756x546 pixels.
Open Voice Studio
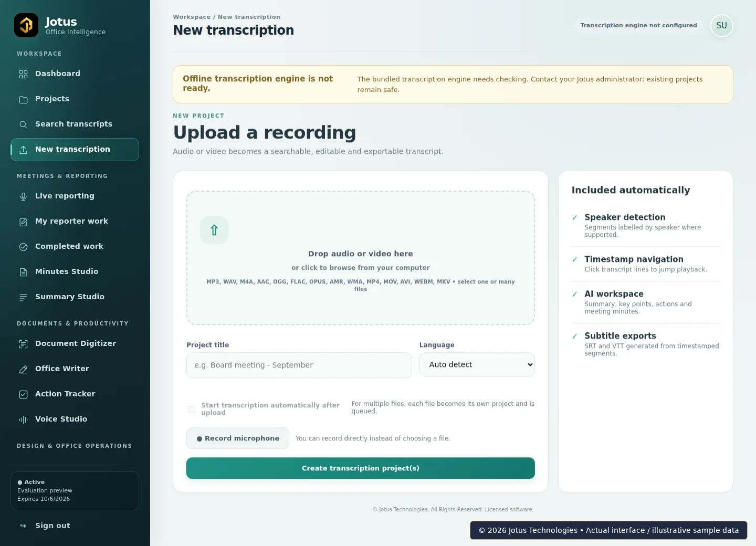[x=75, y=419]
